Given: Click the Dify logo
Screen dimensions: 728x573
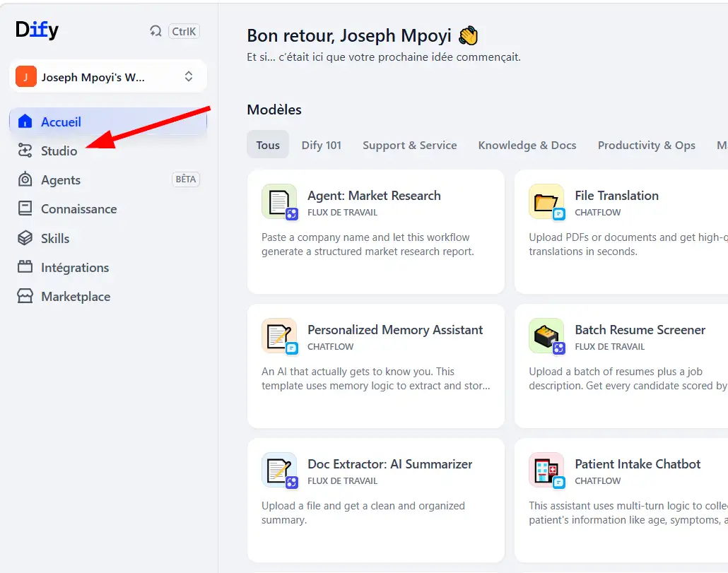Looking at the screenshot, I should [37, 30].
